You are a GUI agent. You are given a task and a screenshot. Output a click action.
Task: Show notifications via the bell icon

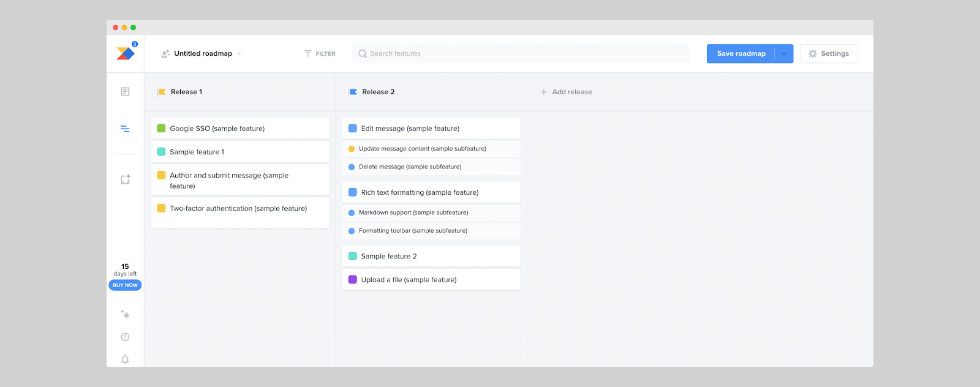point(125,359)
